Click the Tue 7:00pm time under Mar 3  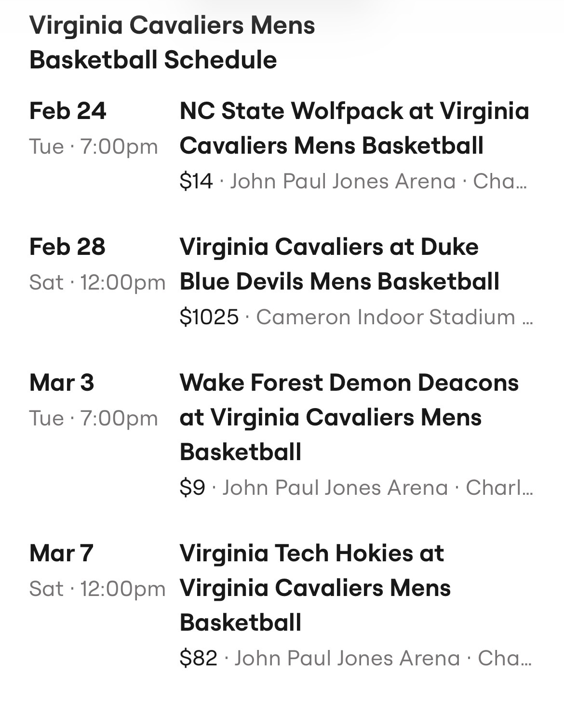click(94, 418)
